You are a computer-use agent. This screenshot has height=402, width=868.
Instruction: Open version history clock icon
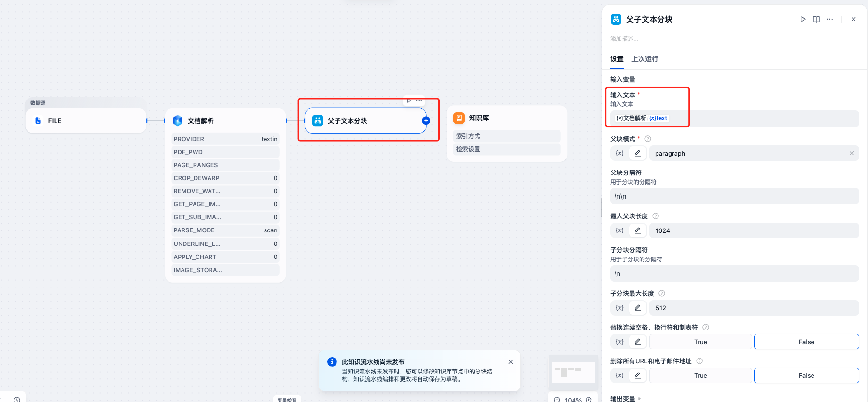tap(17, 399)
